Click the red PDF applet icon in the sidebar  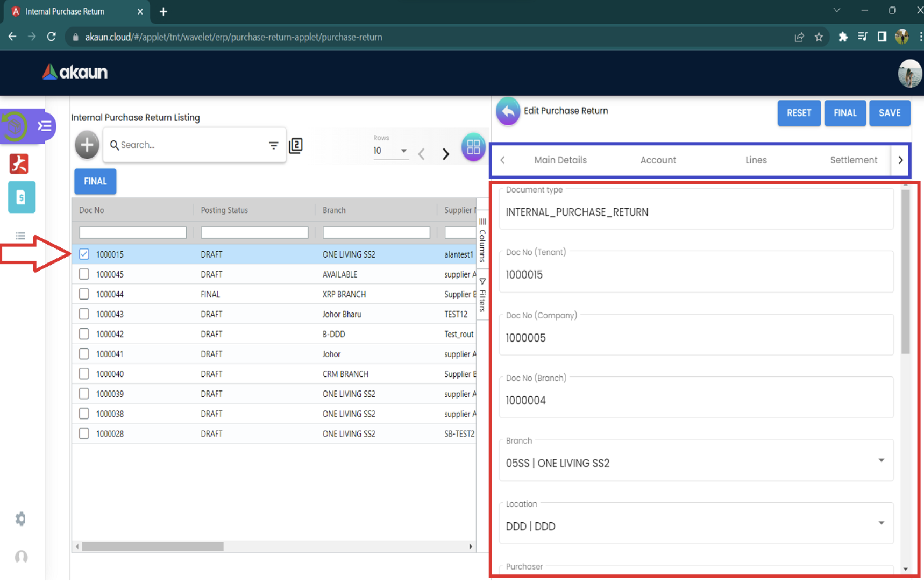pos(19,163)
